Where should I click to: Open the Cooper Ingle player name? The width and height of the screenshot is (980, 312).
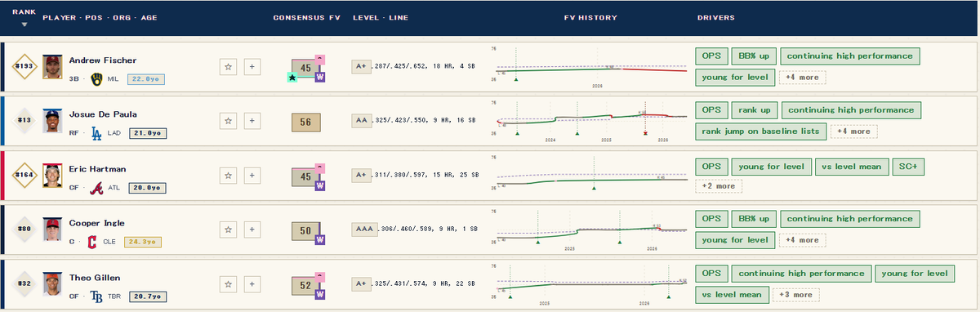coord(96,222)
